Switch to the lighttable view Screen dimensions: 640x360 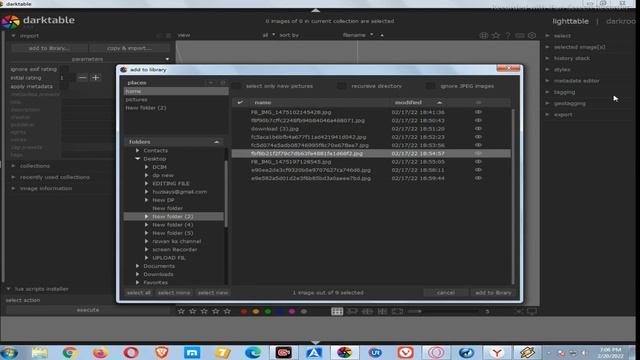pyautogui.click(x=570, y=21)
